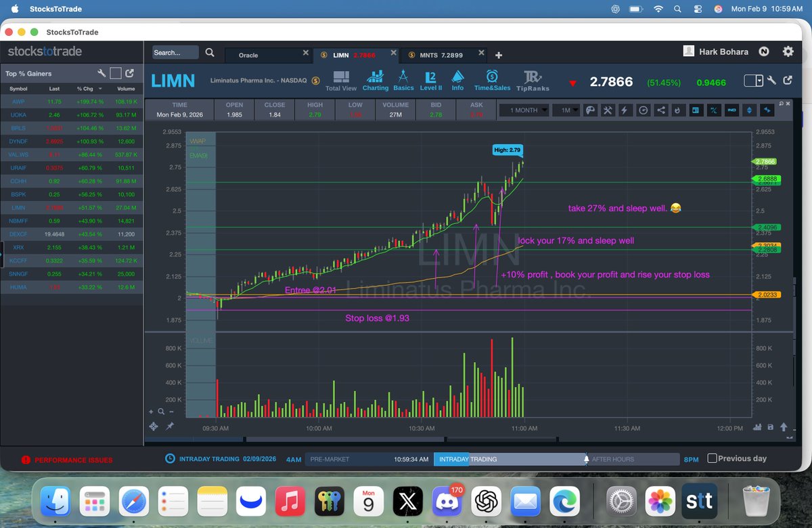This screenshot has height=528, width=812.
Task: Click wrench icon beside price header
Action: pos(773,81)
